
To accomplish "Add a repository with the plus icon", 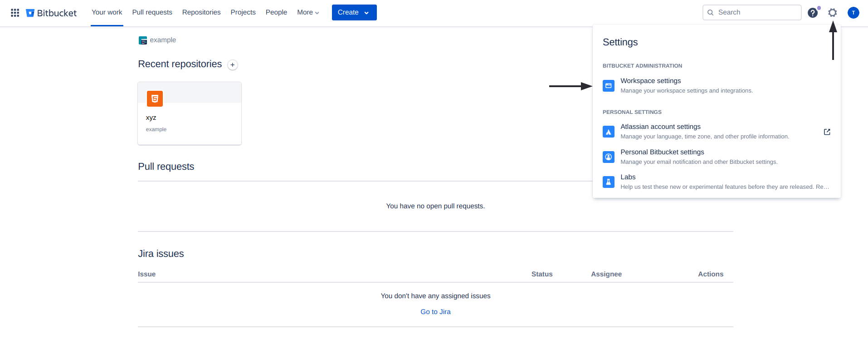I will coord(233,65).
